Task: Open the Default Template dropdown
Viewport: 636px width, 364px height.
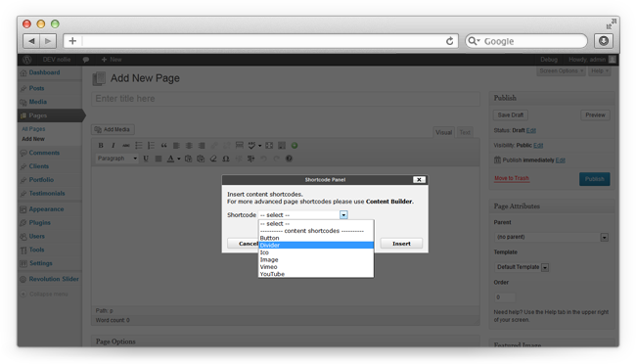Action: coord(522,267)
